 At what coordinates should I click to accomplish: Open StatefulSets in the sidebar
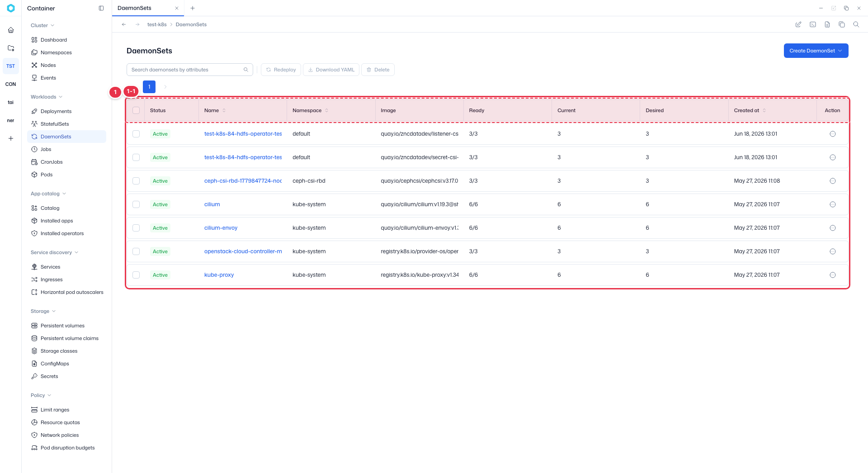(x=66, y=124)
